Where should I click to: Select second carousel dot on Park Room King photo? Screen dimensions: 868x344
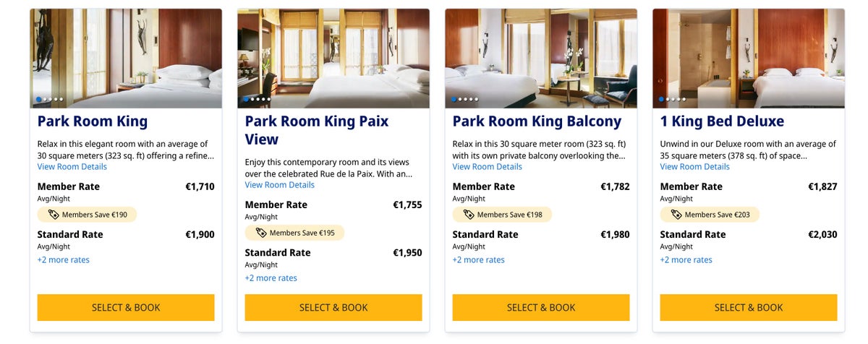click(x=45, y=99)
